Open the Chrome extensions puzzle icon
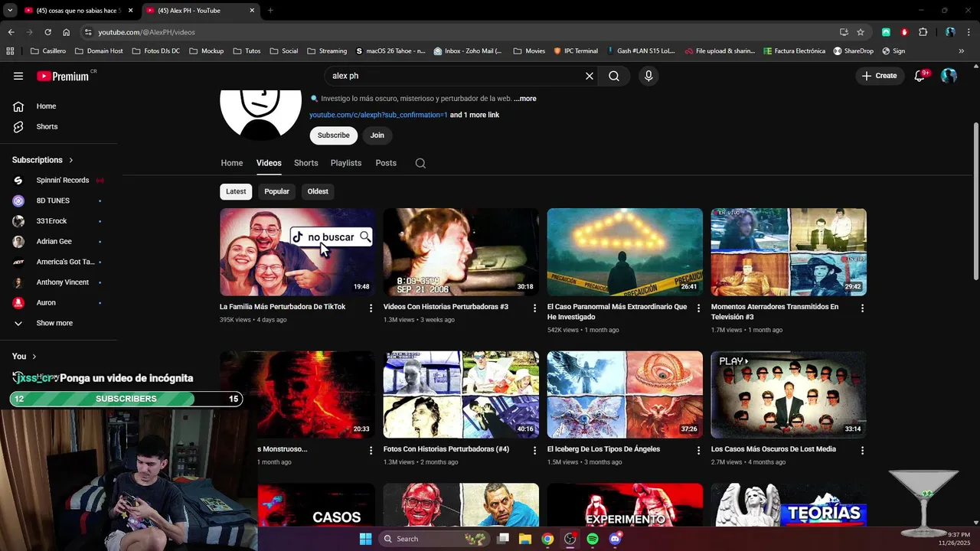 923,32
